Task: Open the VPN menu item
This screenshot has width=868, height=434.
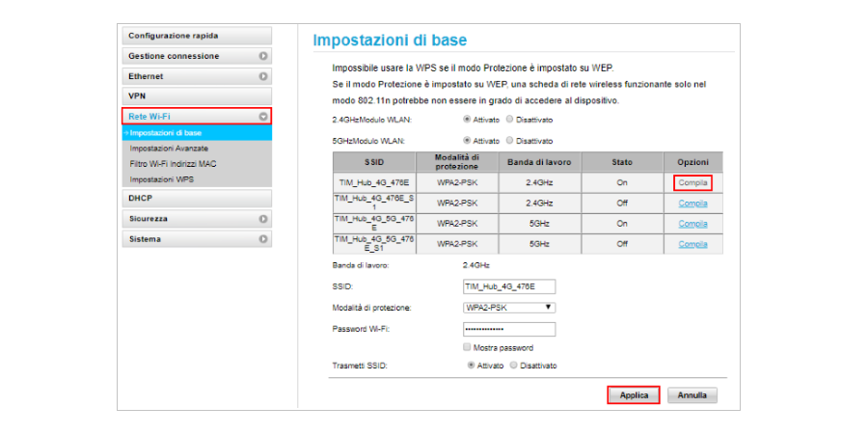Action: click(197, 95)
